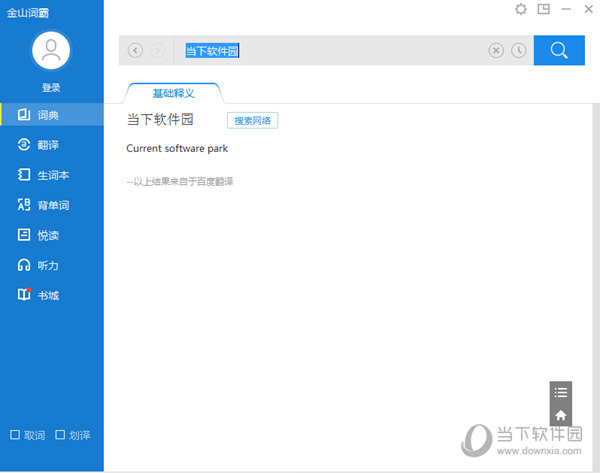The height and width of the screenshot is (473, 600).
Task: Open the 悦读 reading section
Action: click(x=52, y=235)
